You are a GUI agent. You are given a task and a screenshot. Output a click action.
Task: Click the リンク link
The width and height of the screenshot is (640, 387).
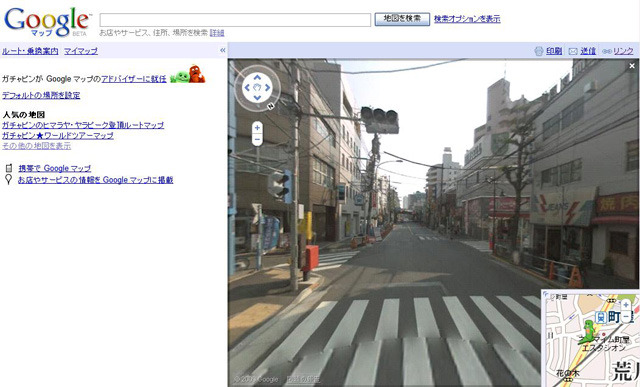[x=623, y=51]
